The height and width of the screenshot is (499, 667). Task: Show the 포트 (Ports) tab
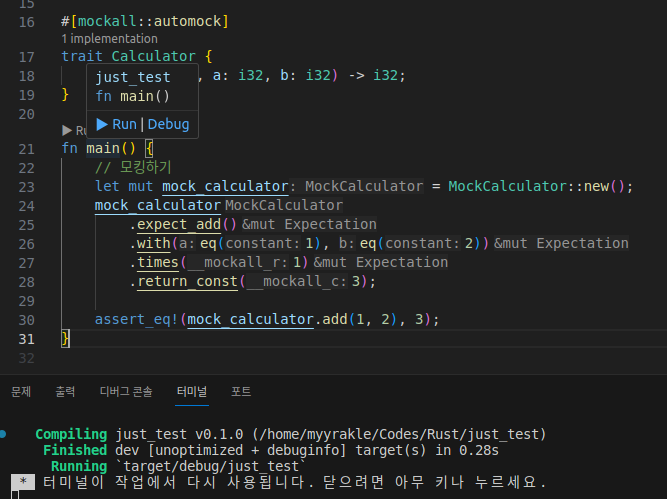click(x=241, y=392)
